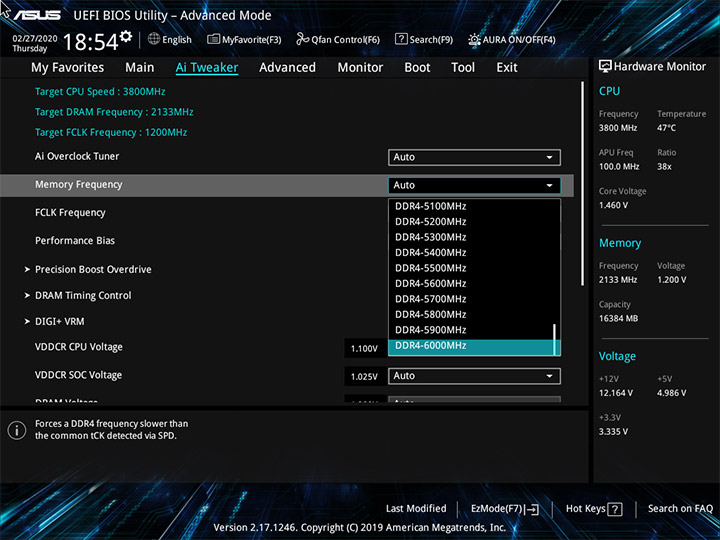
Task: Select DDR4-5800MHz option
Action: [x=472, y=315]
